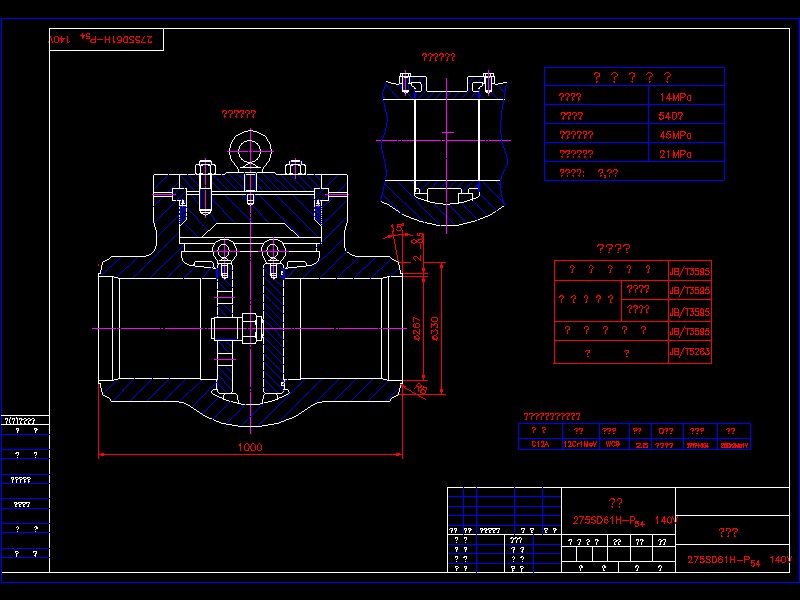Click the 14MPa cell in parameter table
This screenshot has width=800, height=600.
(676, 98)
